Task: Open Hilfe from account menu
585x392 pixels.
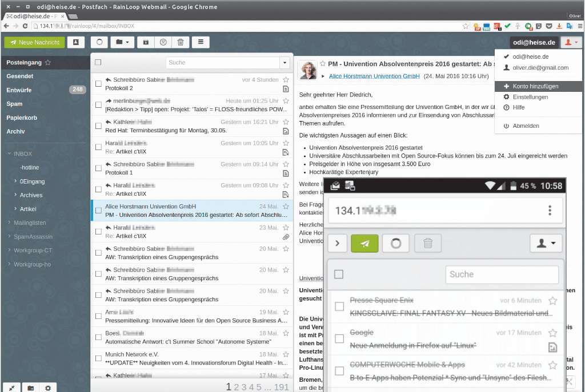Action: click(x=538, y=107)
